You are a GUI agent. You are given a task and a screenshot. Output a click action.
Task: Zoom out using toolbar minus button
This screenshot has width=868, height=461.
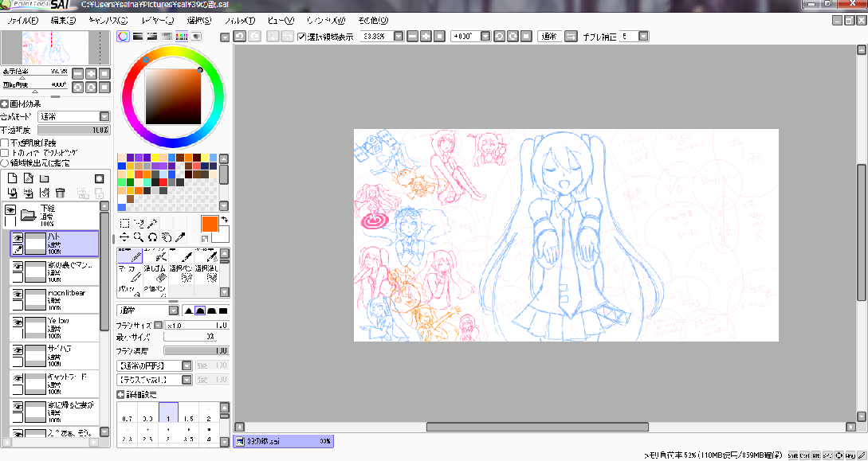pyautogui.click(x=412, y=37)
